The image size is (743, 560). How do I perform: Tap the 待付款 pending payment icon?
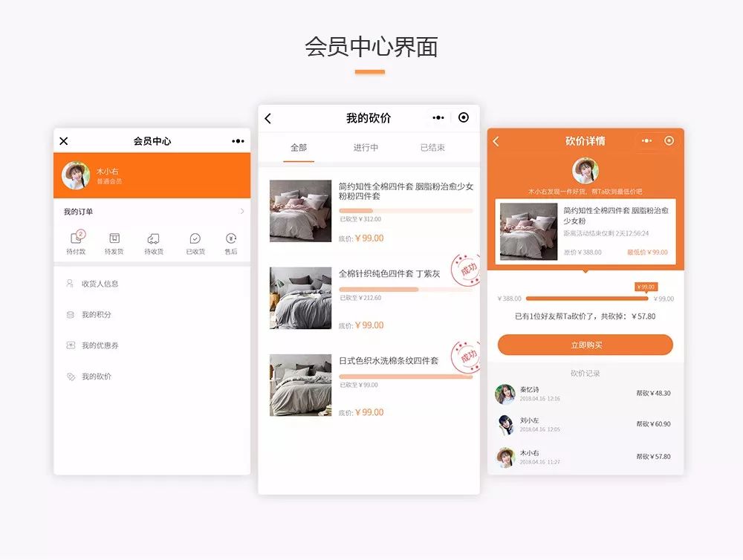click(x=77, y=239)
